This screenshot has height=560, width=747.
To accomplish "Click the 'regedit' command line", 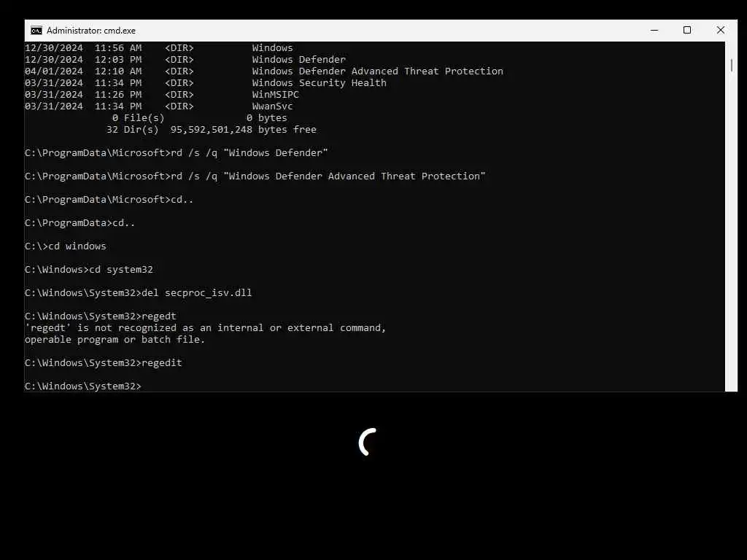I will 104,363.
